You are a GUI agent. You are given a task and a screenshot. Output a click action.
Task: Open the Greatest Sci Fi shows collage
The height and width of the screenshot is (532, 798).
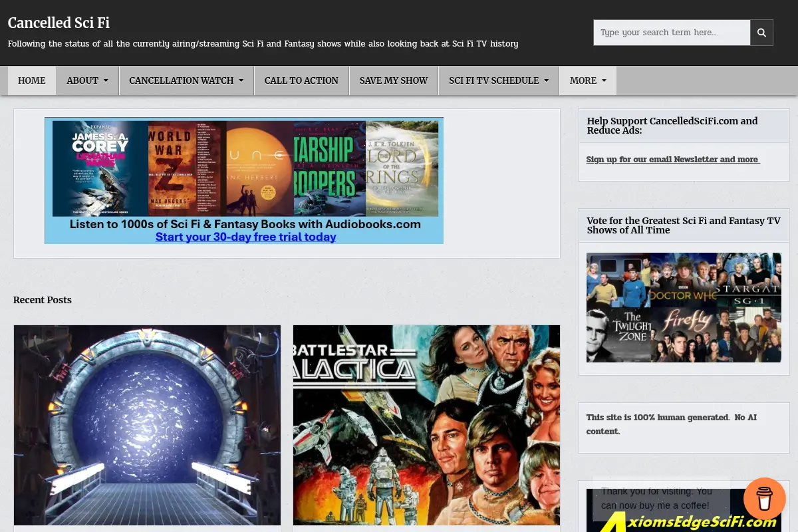point(684,307)
